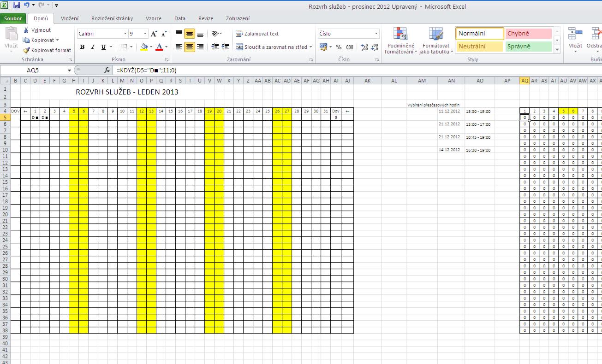
Task: Open the fill color dropdown arrow
Action: coord(151,47)
